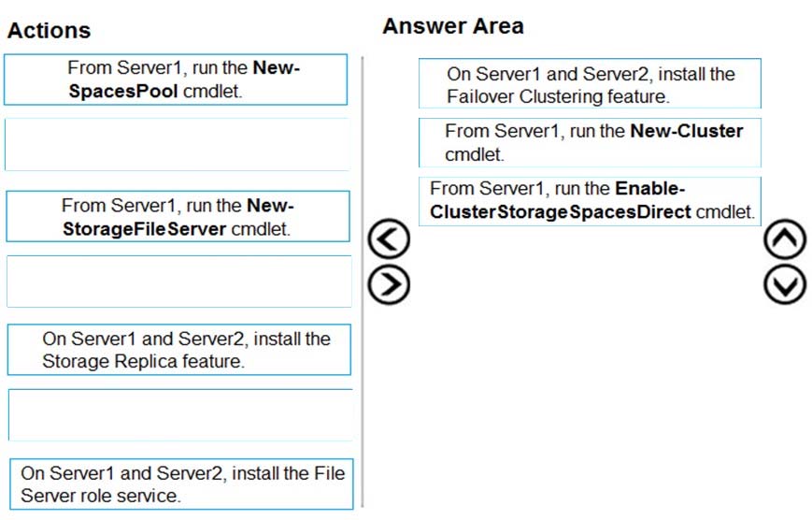This screenshot has height=520, width=812.
Task: Select the New-SpacesPool cmdlet action
Action: tap(176, 79)
